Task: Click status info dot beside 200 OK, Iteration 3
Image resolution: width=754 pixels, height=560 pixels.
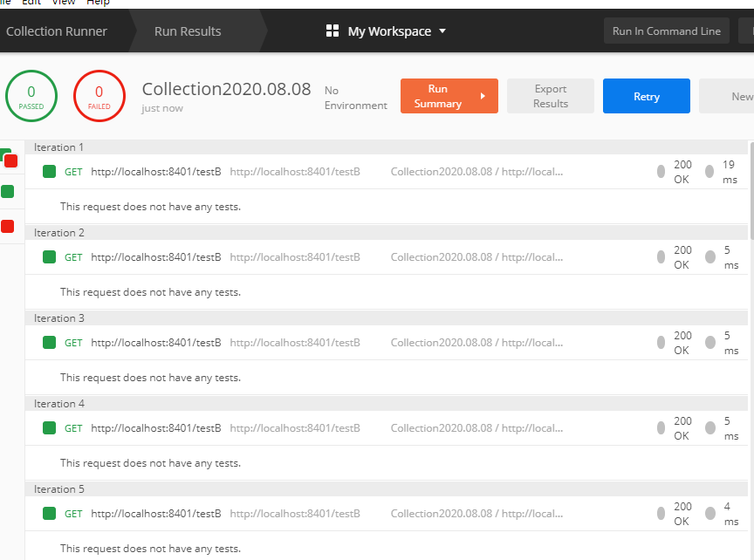Action: pos(661,343)
